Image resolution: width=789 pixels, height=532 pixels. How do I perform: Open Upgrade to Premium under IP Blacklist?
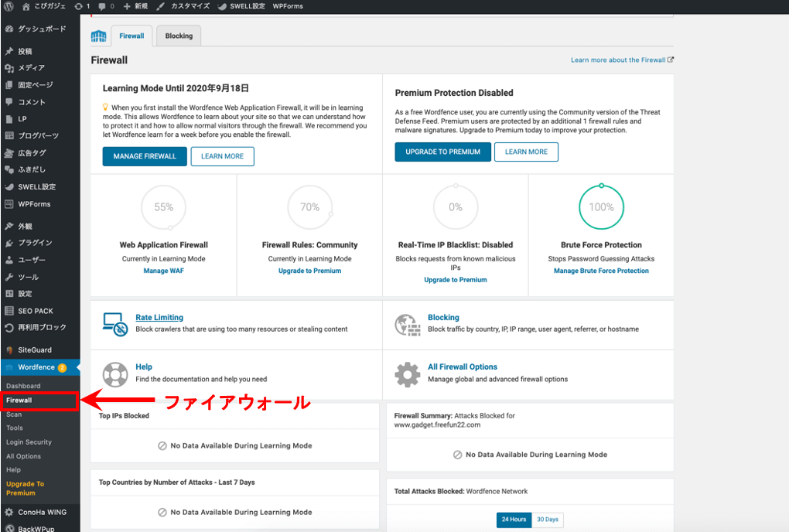click(456, 280)
